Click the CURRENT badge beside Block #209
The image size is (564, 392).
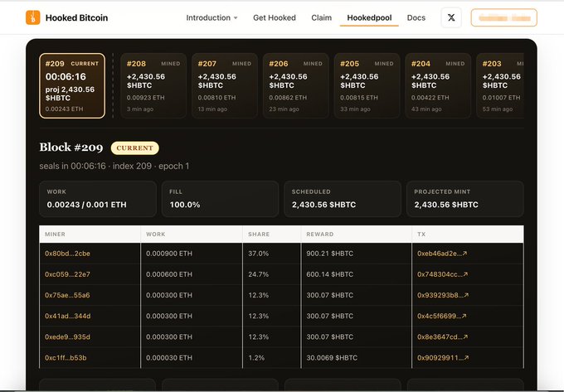(135, 148)
